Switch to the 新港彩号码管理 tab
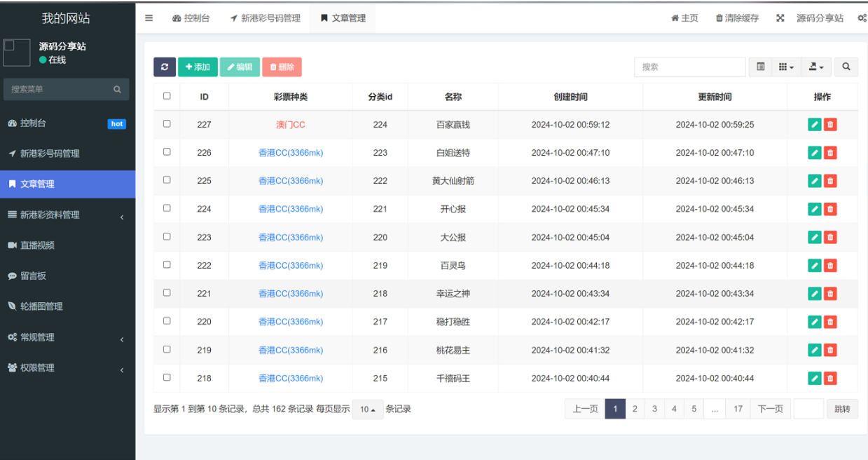The image size is (868, 460). point(266,18)
